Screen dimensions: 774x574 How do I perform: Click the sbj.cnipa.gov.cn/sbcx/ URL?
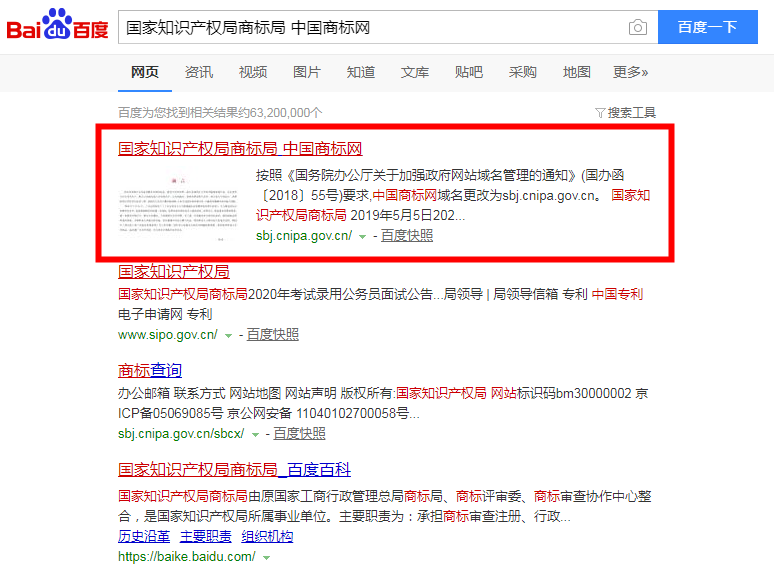click(181, 434)
